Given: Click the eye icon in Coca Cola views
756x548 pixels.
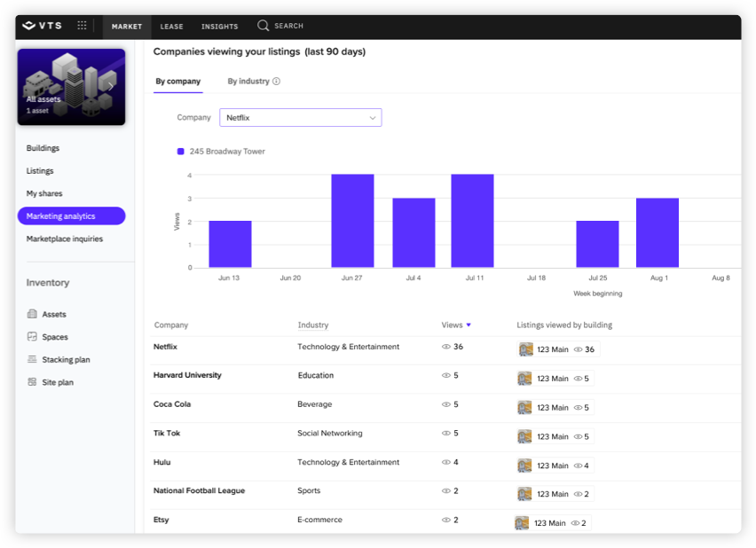Looking at the screenshot, I should [x=446, y=404].
